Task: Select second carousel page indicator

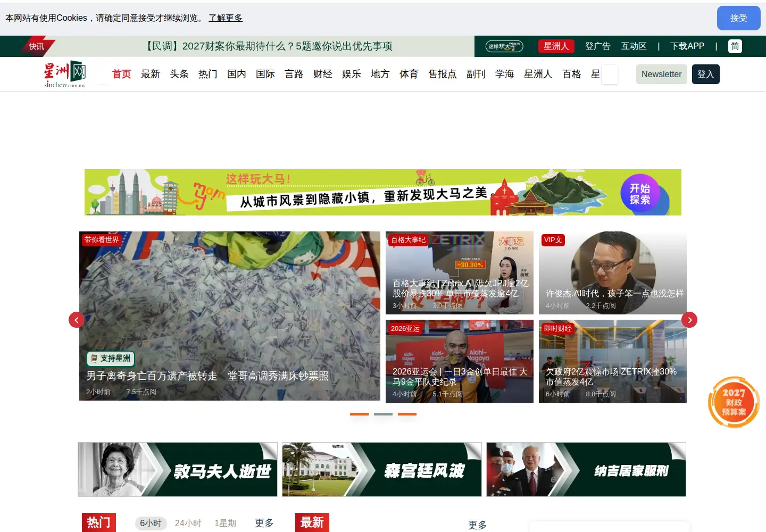Action: (x=383, y=414)
